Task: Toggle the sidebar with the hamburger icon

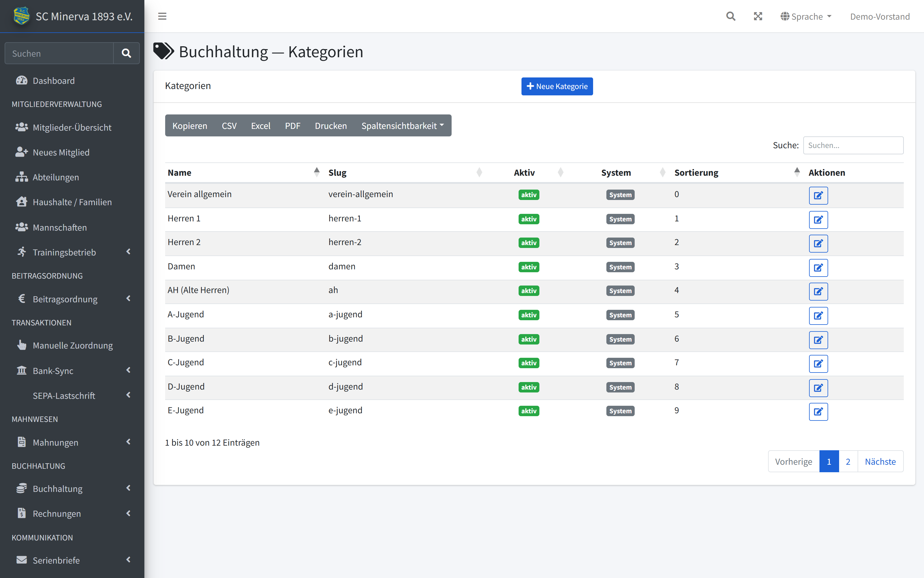Action: pos(162,16)
